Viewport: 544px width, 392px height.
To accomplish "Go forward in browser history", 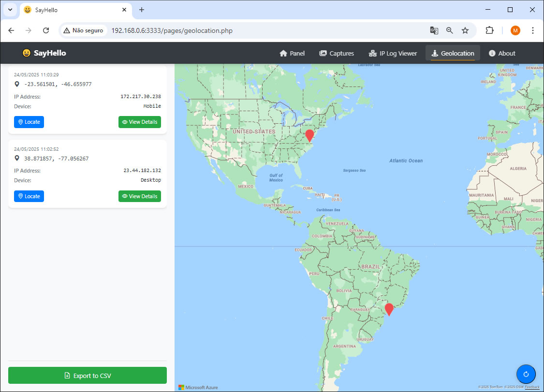I will pos(29,30).
